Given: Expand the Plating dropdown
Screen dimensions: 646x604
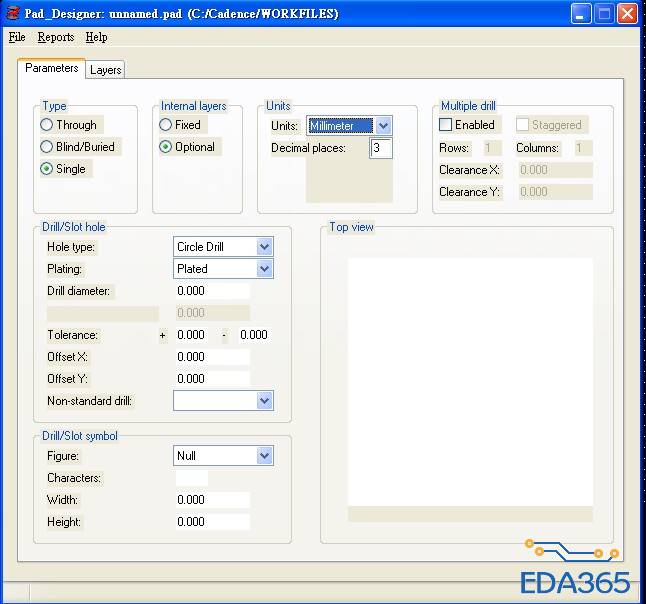Looking at the screenshot, I should [223, 269].
